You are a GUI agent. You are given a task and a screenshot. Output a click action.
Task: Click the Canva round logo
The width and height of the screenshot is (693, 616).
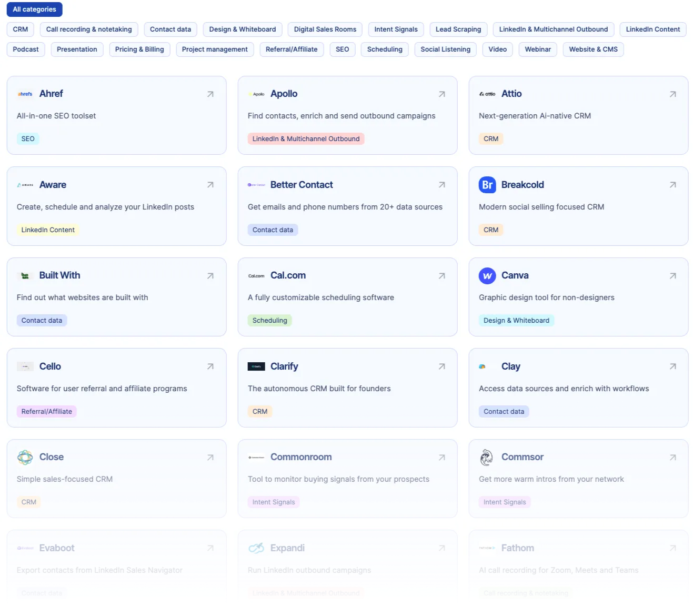[x=487, y=275]
